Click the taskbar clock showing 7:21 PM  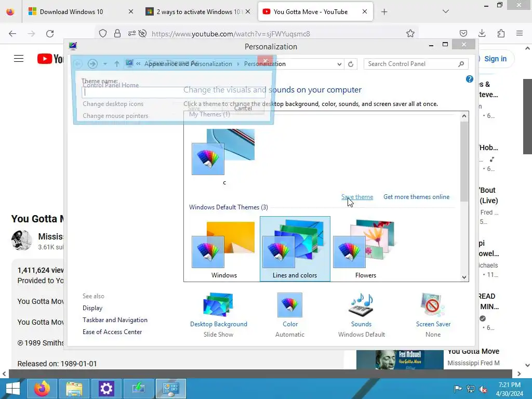pyautogui.click(x=510, y=389)
